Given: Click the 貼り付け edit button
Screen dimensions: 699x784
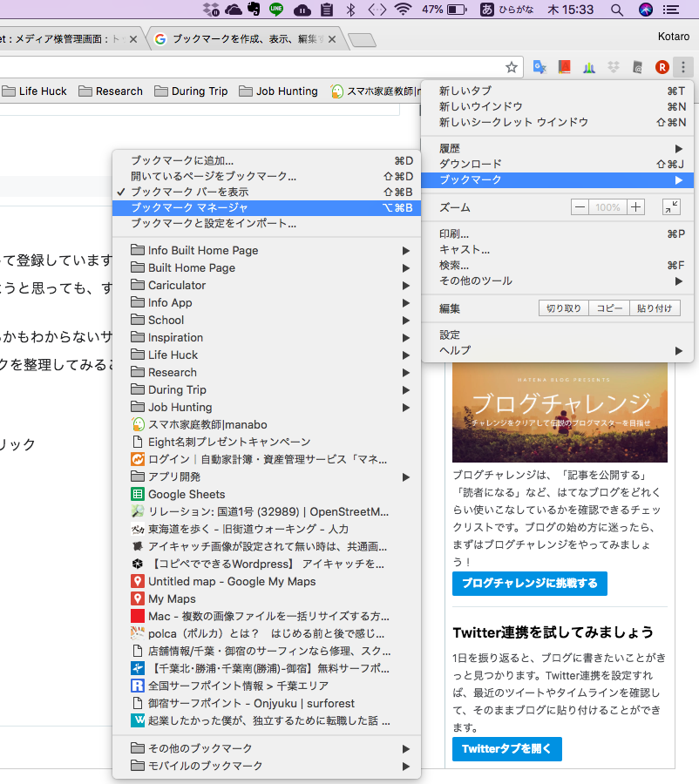Looking at the screenshot, I should [655, 308].
